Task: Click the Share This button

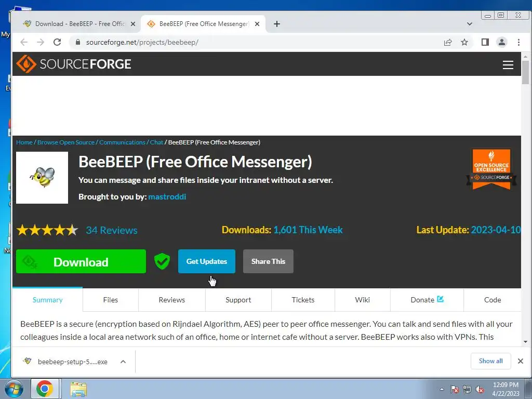Action: pos(268,262)
